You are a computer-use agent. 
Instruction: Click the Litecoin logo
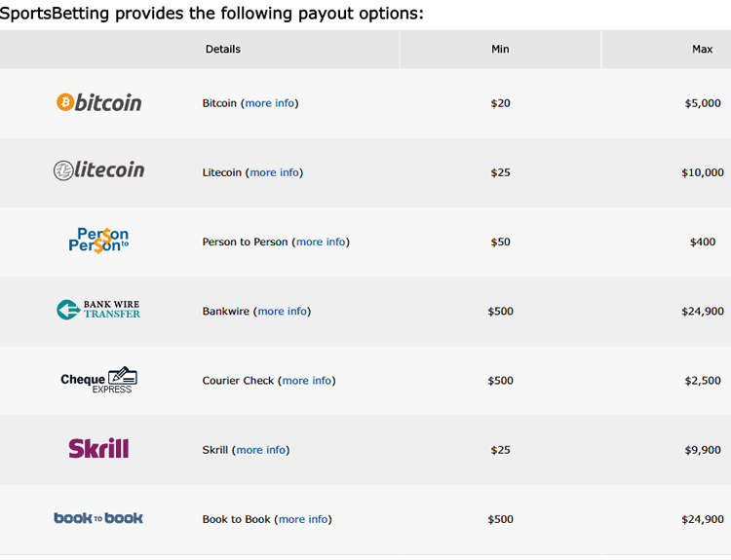tap(98, 170)
